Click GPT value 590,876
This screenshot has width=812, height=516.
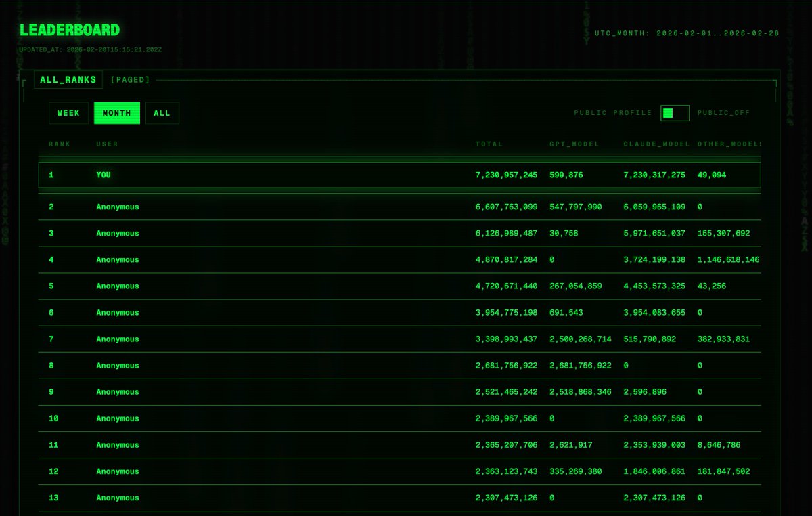point(566,175)
